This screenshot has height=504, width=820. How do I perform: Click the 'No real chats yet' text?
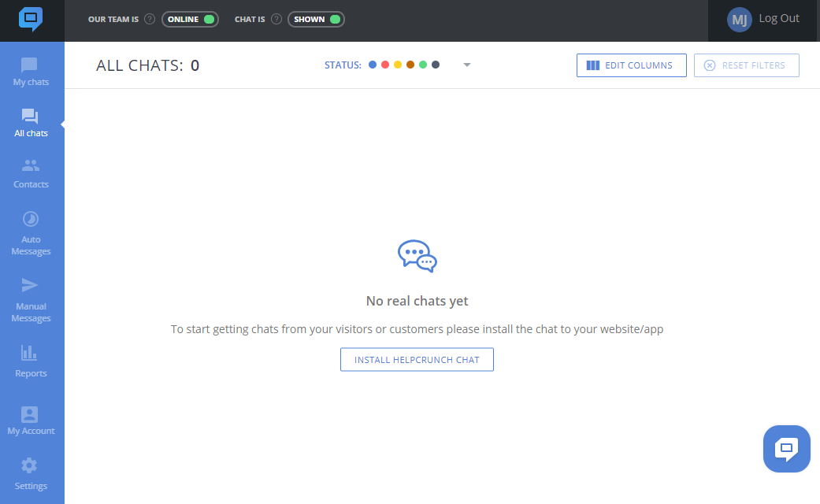[x=417, y=301]
